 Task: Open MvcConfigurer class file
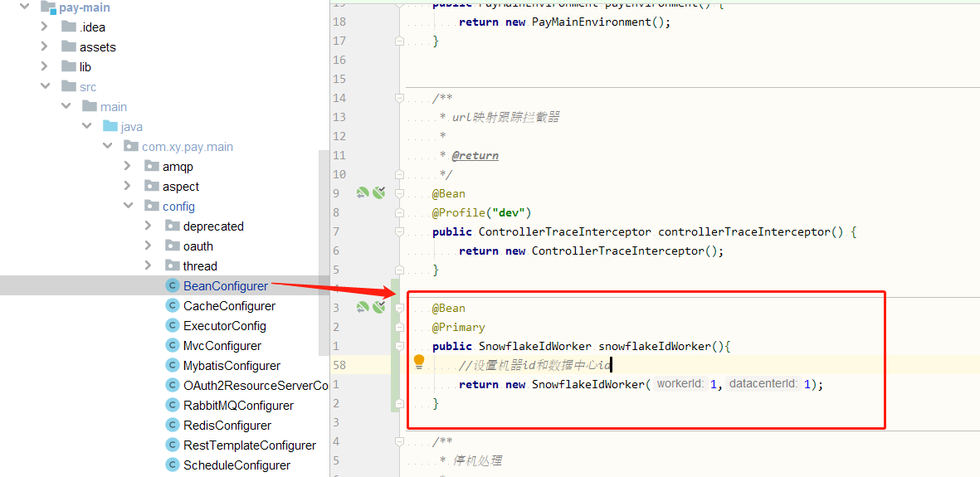[222, 346]
